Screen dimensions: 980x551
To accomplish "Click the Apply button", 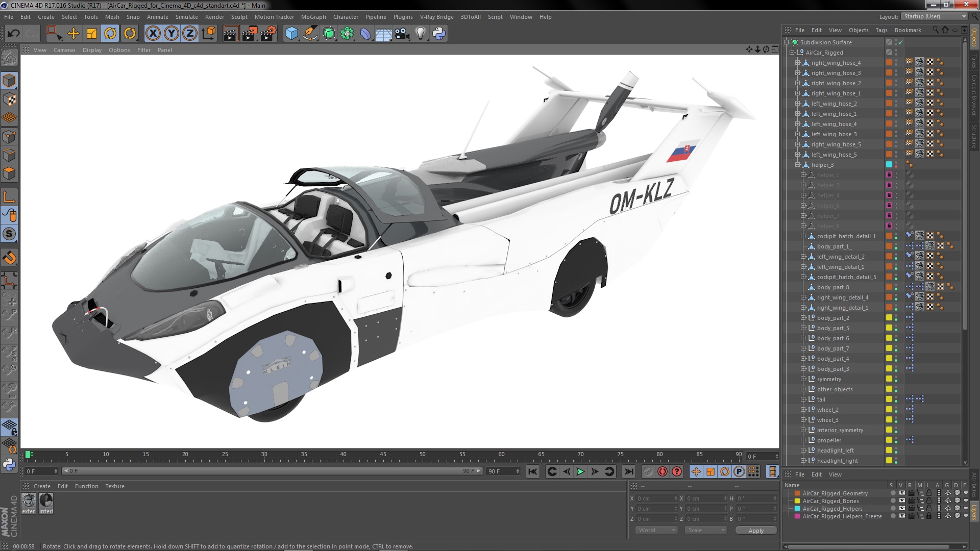I will coord(756,531).
